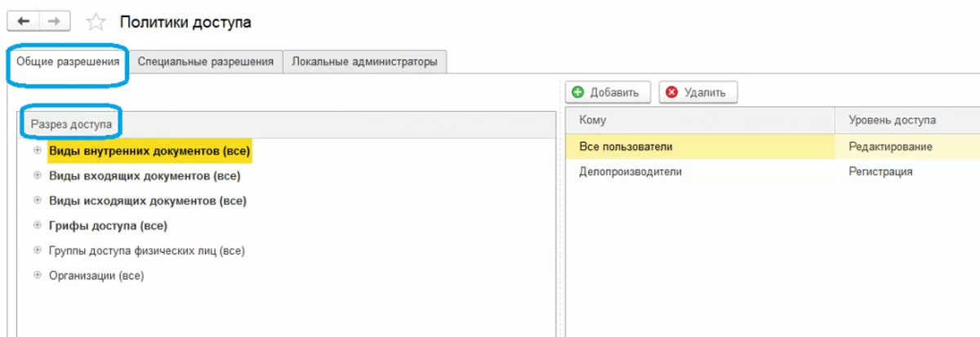Expand Группы доступа физических лиц node

[x=37, y=251]
